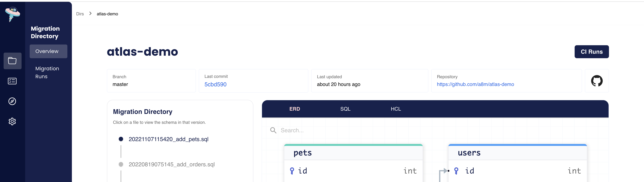Open the compass explore icon in the sidebar
644x182 pixels.
[12, 101]
